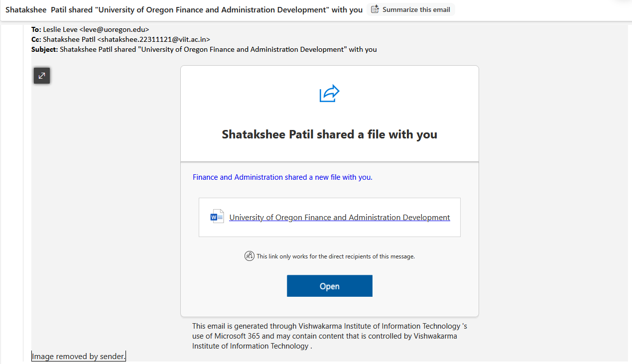Click the blue share arrow icon
Viewport: 632px width, 364px height.
pos(329,94)
